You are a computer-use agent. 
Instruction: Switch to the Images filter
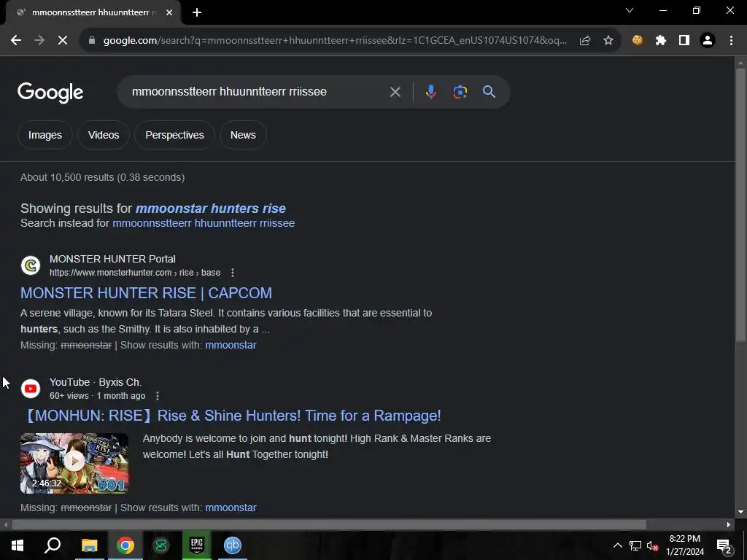[x=44, y=135]
